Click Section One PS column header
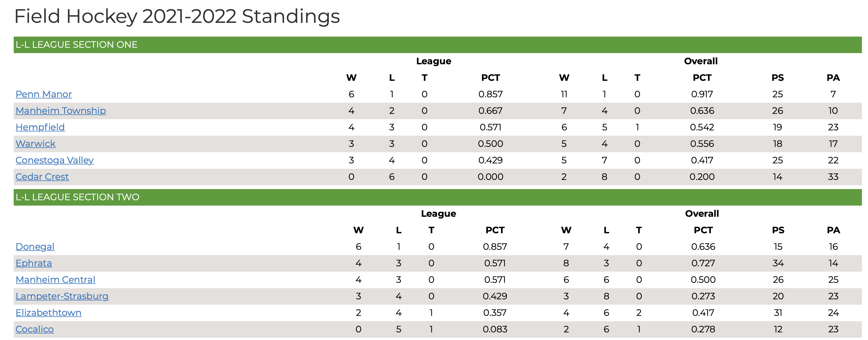Viewport: 868px width, 340px height. click(778, 78)
